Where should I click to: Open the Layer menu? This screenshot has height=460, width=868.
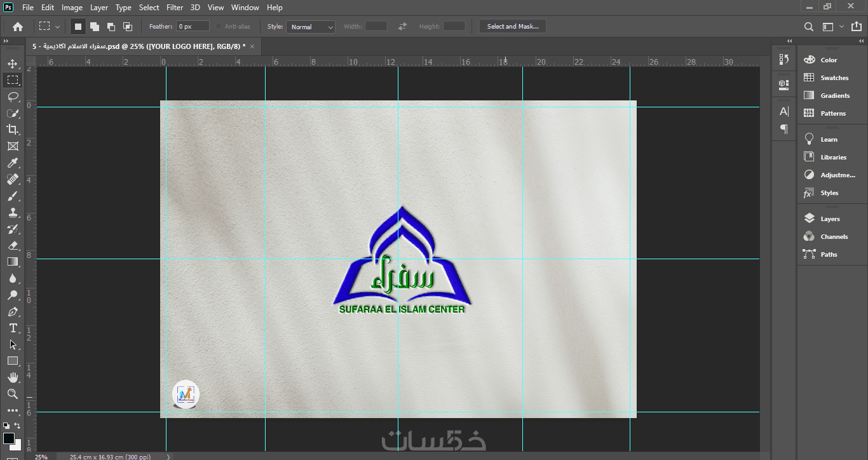[99, 8]
